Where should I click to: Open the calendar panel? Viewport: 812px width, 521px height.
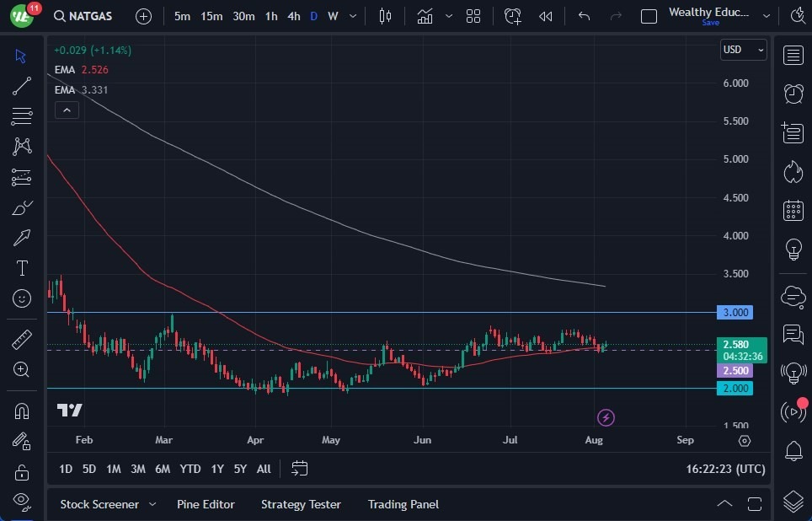[x=793, y=211]
